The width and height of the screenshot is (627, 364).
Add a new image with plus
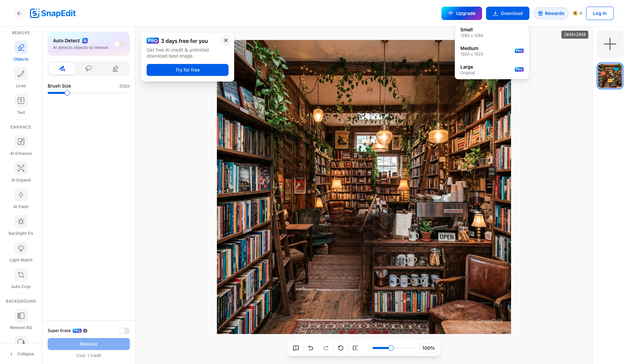coord(610,44)
